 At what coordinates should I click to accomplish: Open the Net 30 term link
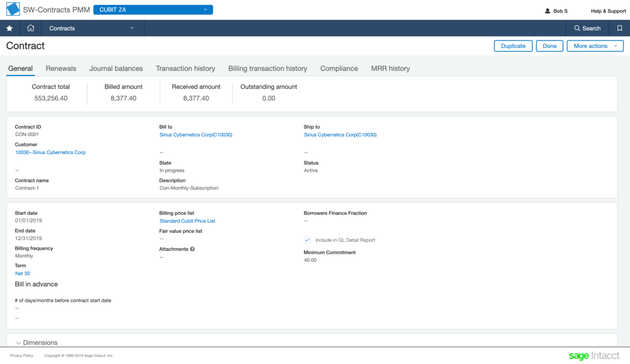23,273
